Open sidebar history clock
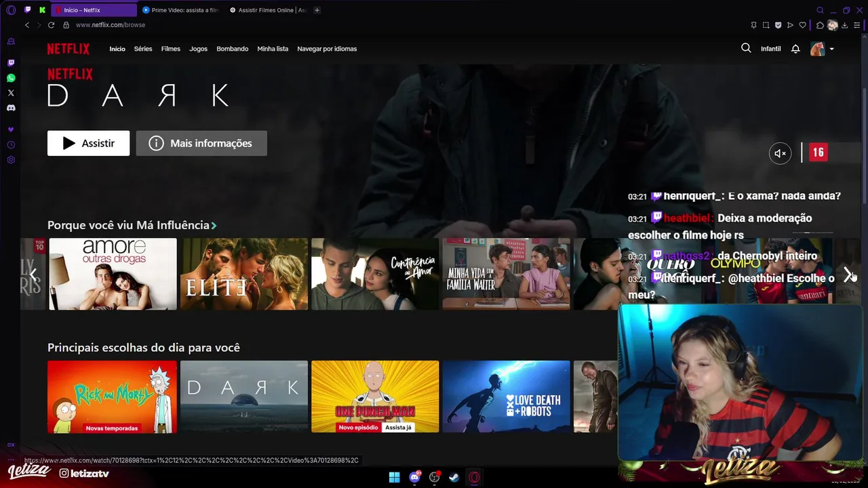The image size is (868, 488). coord(11,145)
